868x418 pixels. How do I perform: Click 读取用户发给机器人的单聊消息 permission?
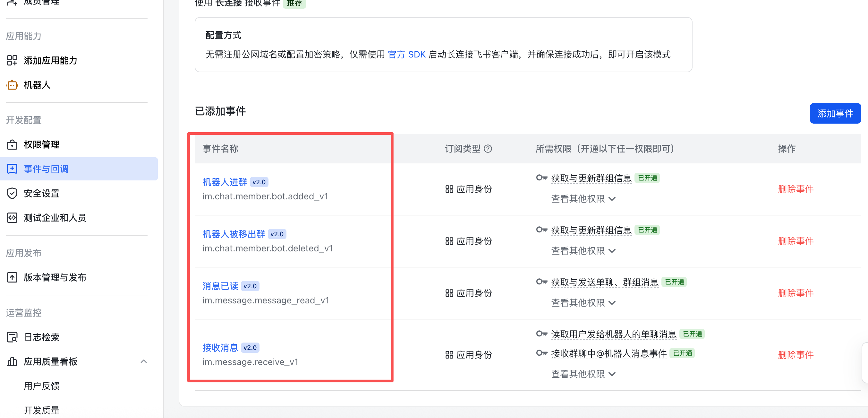coord(614,334)
